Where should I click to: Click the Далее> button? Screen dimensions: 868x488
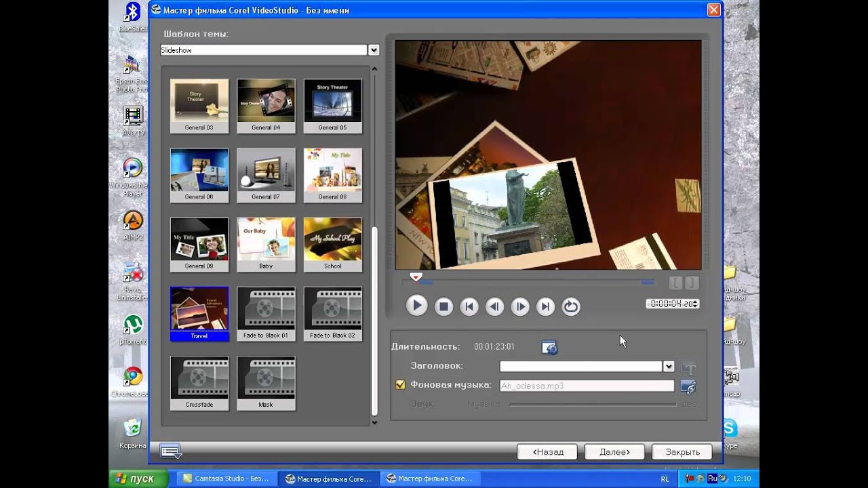pyautogui.click(x=614, y=452)
